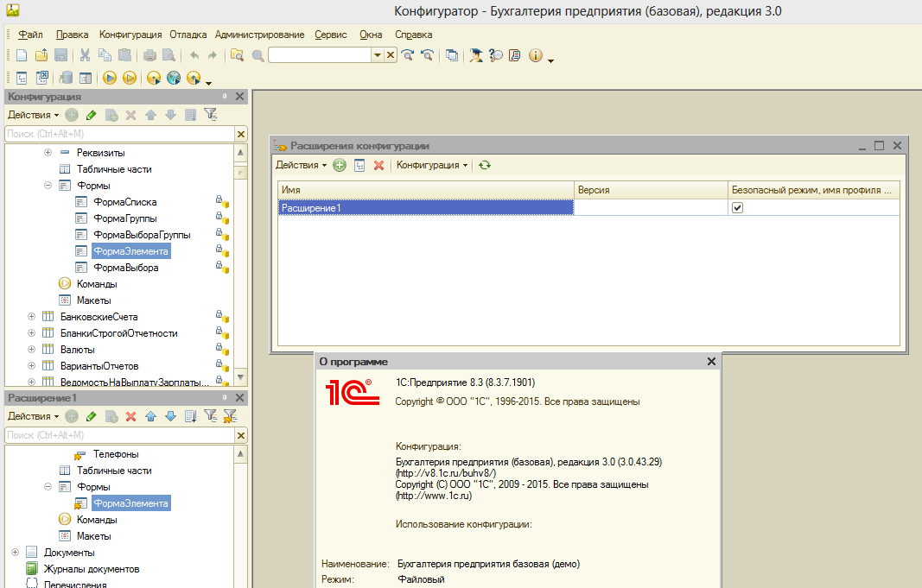Screen dimensions: 922x588
Task: Open the Сервис menu
Action: (x=331, y=35)
